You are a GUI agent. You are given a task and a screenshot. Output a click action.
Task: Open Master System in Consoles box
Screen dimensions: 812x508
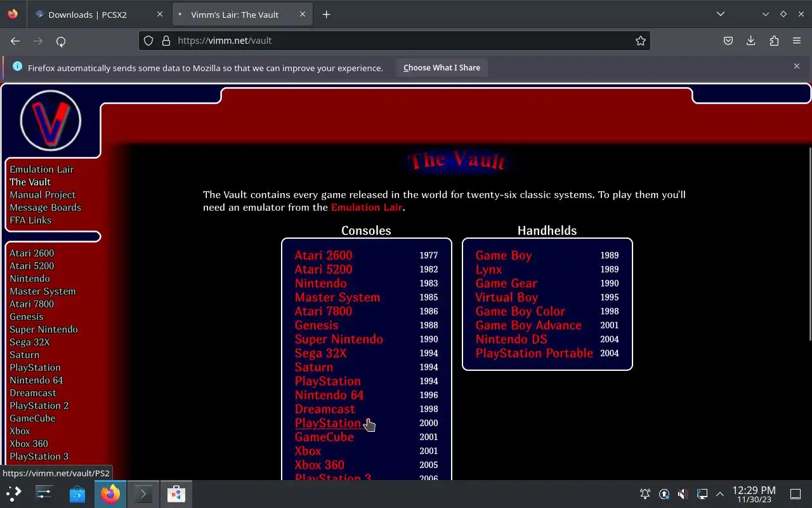[x=337, y=297]
